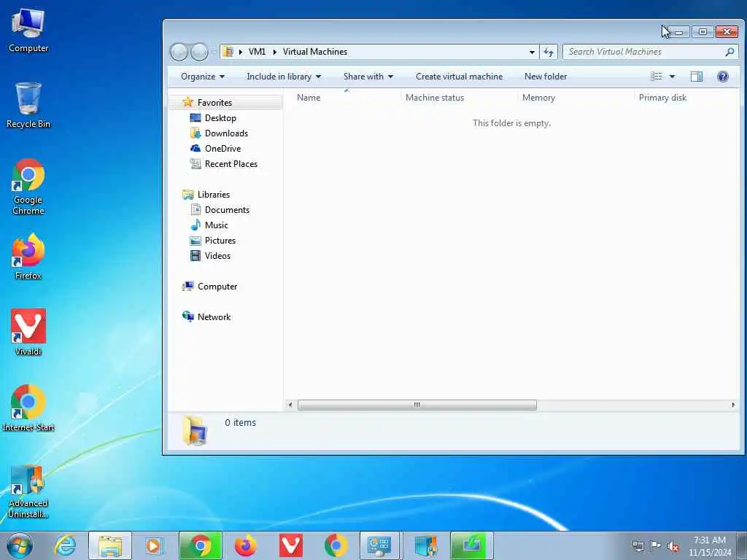Expand the address bar history dropdown

pos(532,52)
